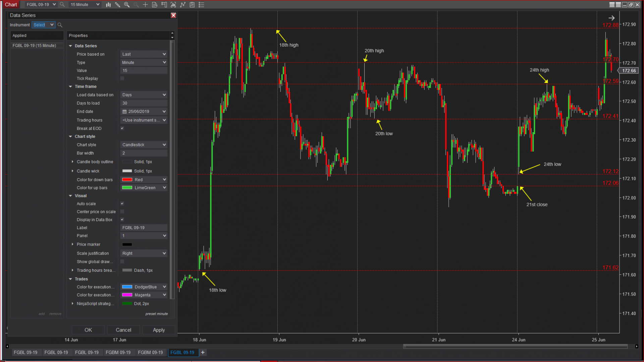The width and height of the screenshot is (644, 362).
Task: Click the properties list scroll-up arrow
Action: tap(172, 33)
